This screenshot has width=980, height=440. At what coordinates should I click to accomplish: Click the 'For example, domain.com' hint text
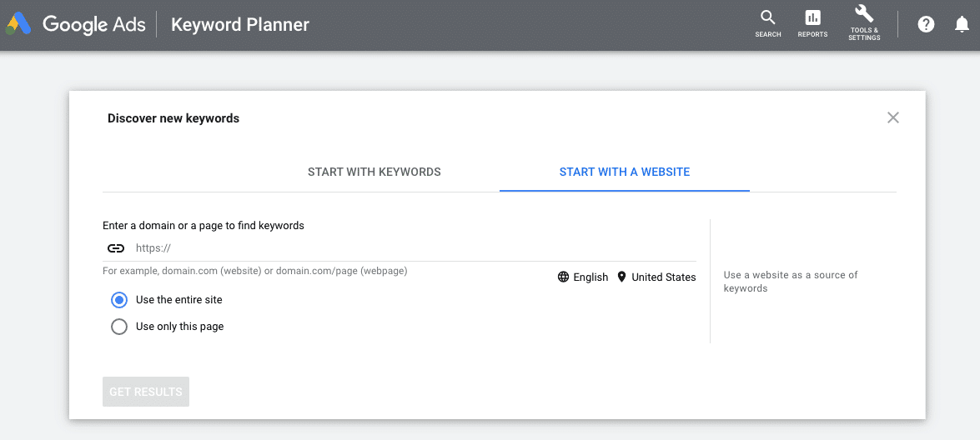click(x=255, y=272)
